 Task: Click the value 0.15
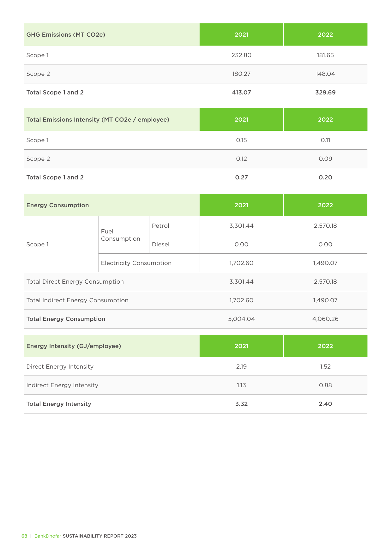[241, 140]
